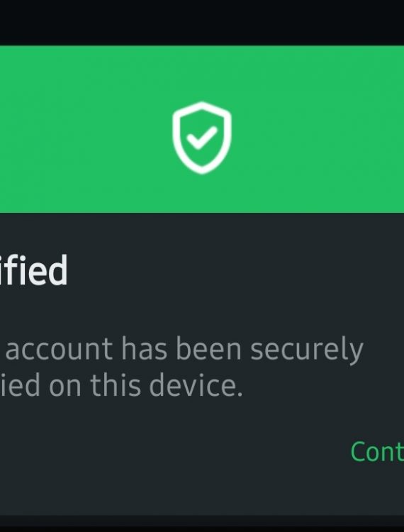Click the outer rim of the shield
404x532 pixels.
coord(176,135)
